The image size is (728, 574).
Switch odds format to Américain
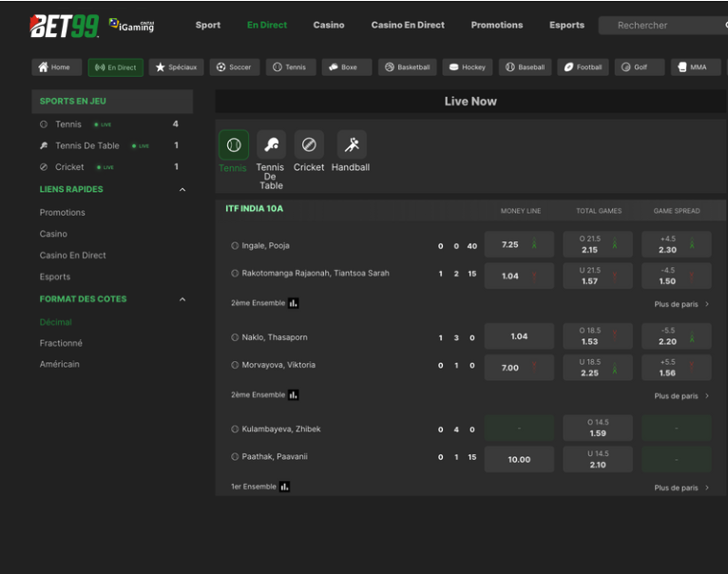[60, 364]
